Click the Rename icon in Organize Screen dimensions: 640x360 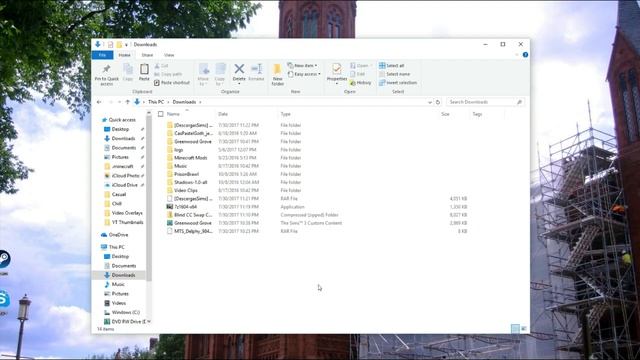click(257, 69)
